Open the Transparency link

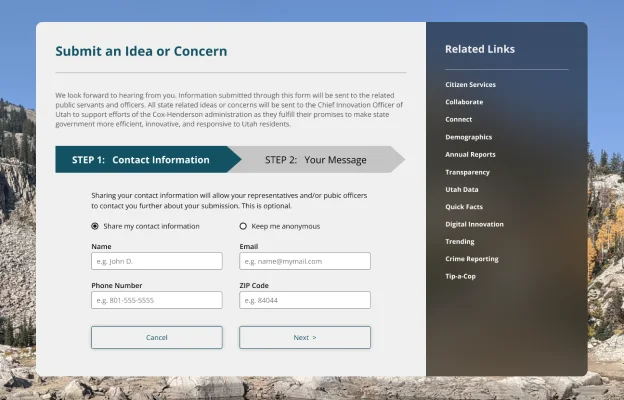click(x=467, y=172)
